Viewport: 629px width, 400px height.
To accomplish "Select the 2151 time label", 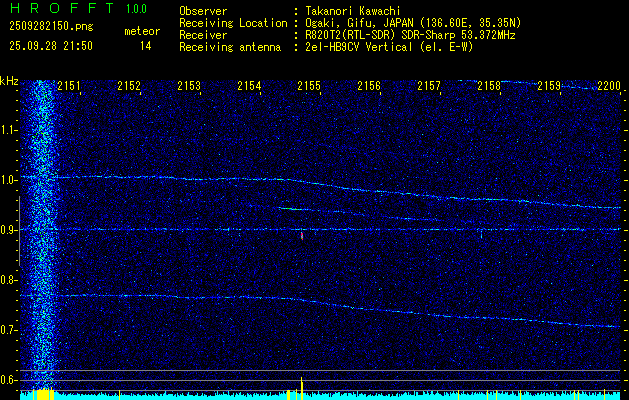I will coord(69,87).
